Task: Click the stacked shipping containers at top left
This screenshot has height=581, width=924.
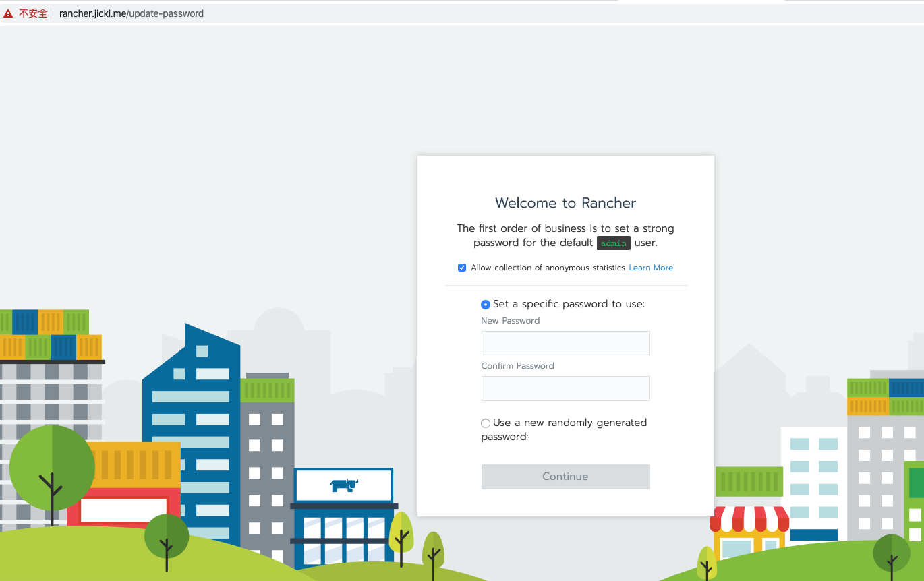Action: point(51,335)
